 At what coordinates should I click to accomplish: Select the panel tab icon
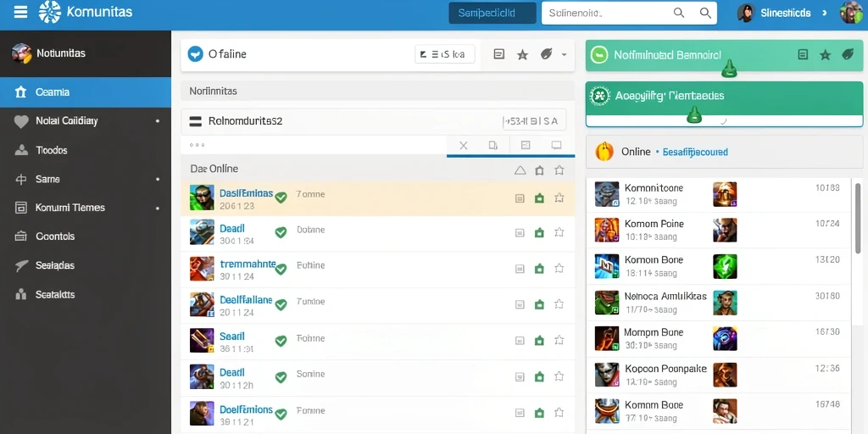click(526, 145)
